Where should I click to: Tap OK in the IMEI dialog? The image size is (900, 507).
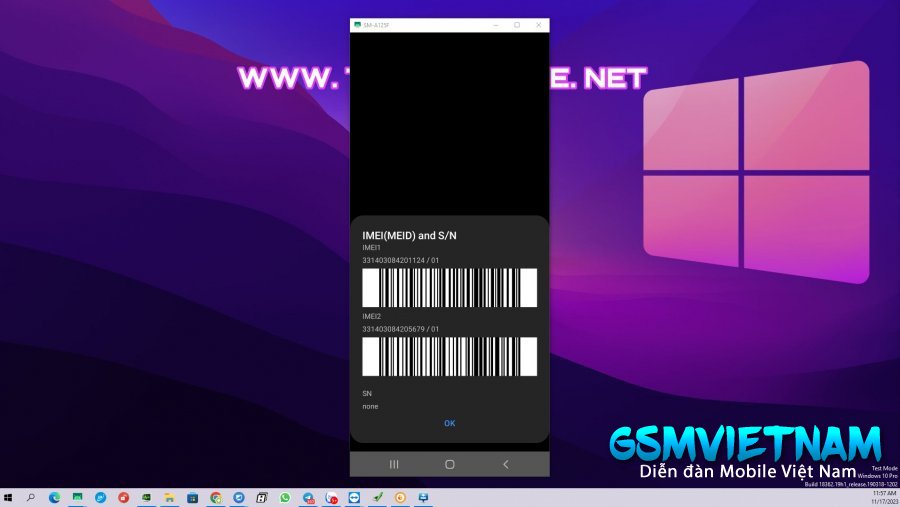449,423
